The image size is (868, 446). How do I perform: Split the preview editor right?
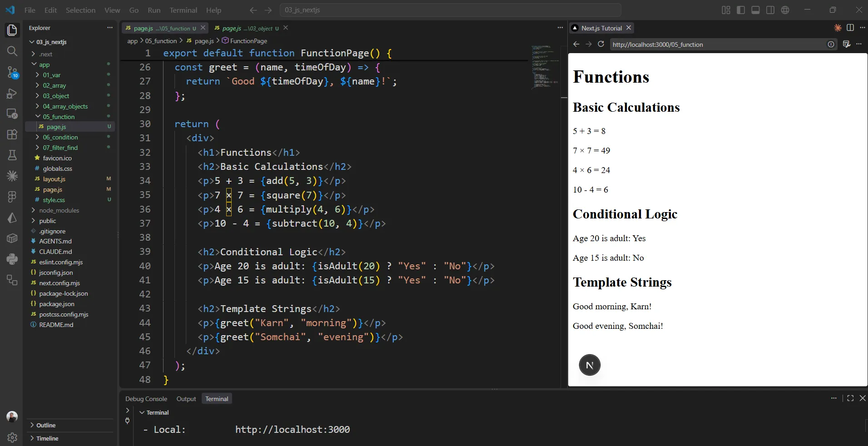click(850, 28)
